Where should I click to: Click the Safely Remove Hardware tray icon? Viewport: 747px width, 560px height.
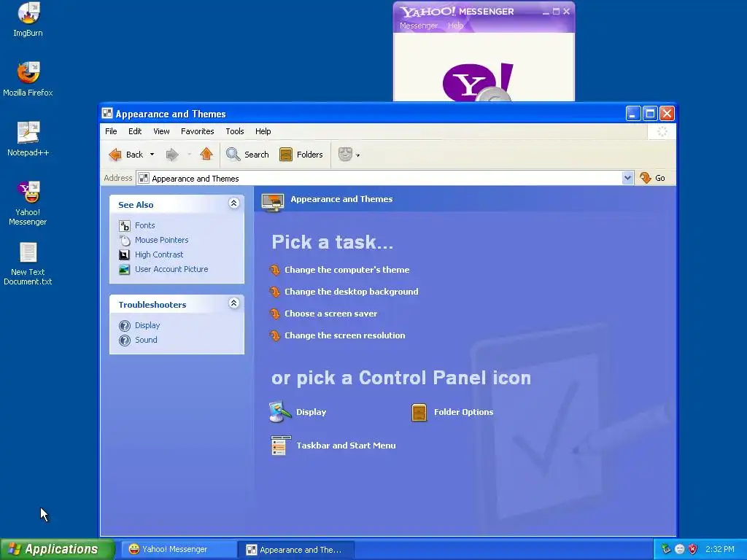pos(666,549)
